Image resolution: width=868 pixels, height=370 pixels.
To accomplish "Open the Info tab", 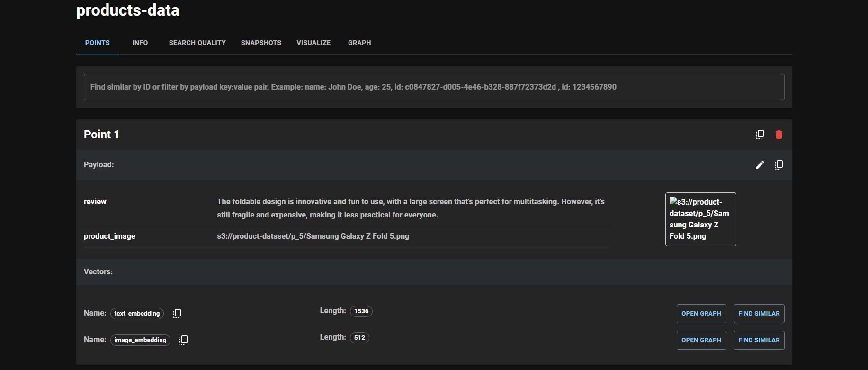I will tap(140, 43).
